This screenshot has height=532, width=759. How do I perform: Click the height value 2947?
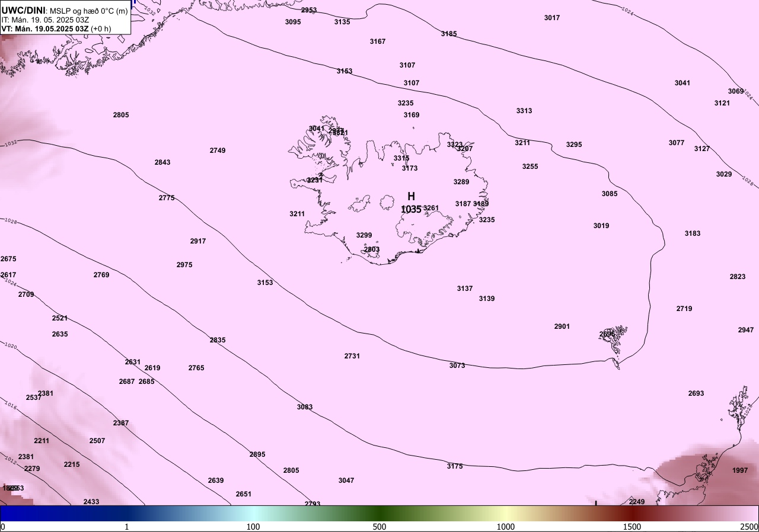[746, 330]
